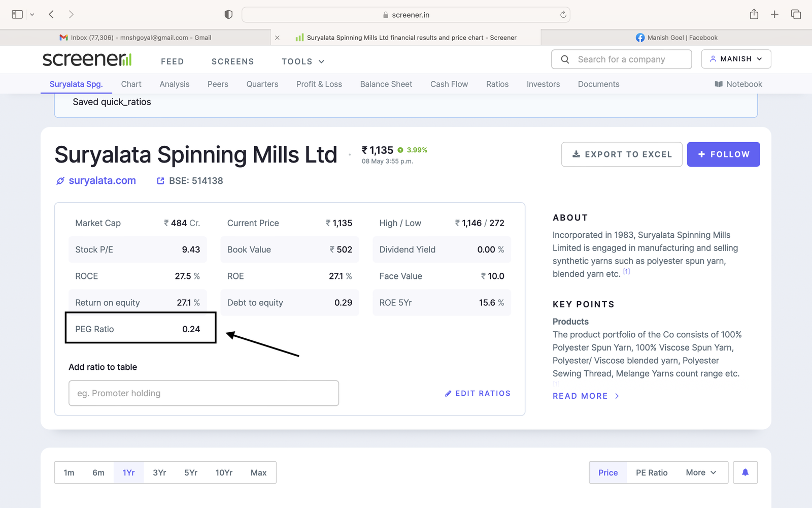Click the privacy shield icon in toolbar
812x508 pixels.
point(228,15)
